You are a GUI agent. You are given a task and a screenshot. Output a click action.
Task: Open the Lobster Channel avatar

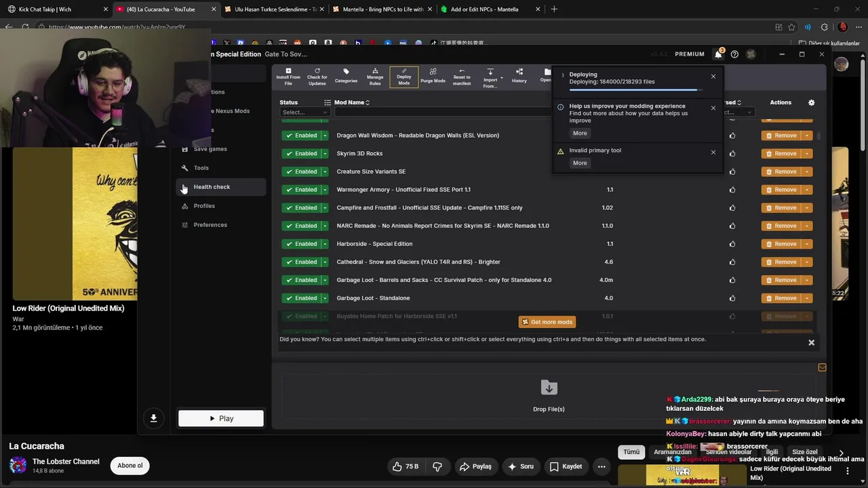(x=18, y=466)
